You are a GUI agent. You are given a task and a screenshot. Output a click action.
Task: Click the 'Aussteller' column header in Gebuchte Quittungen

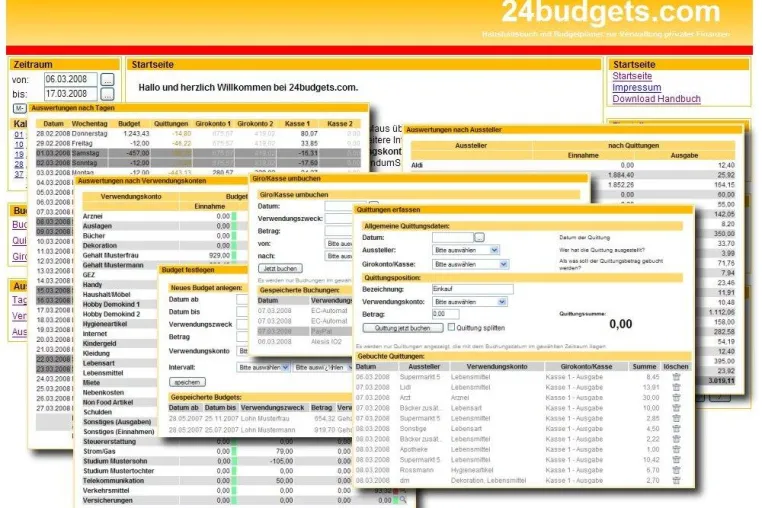coord(424,367)
